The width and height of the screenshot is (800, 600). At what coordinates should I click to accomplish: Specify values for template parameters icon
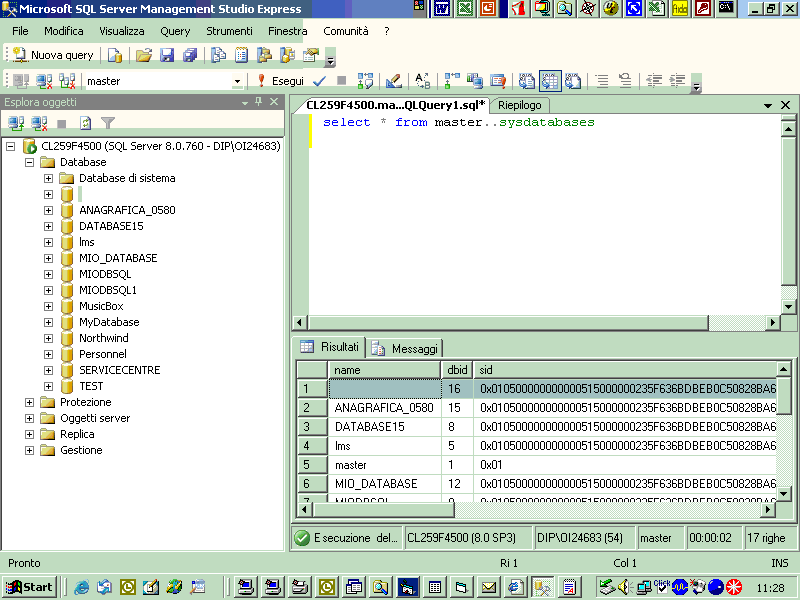(x=422, y=81)
